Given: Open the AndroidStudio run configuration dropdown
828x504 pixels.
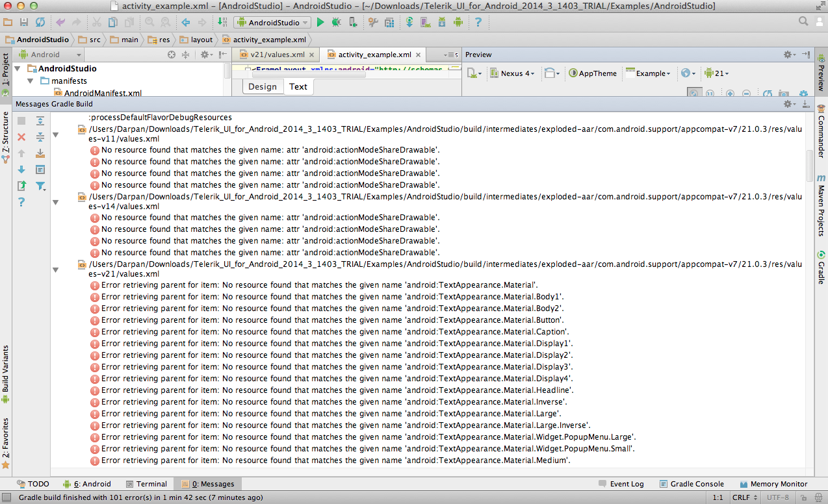Looking at the screenshot, I should click(272, 22).
